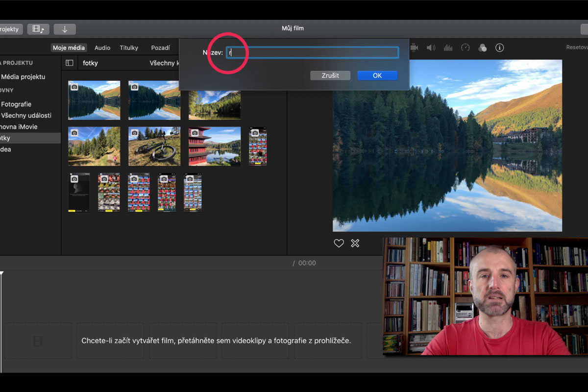Viewport: 588px width, 392px height.
Task: Reject the clip with the X icon
Action: pyautogui.click(x=355, y=243)
